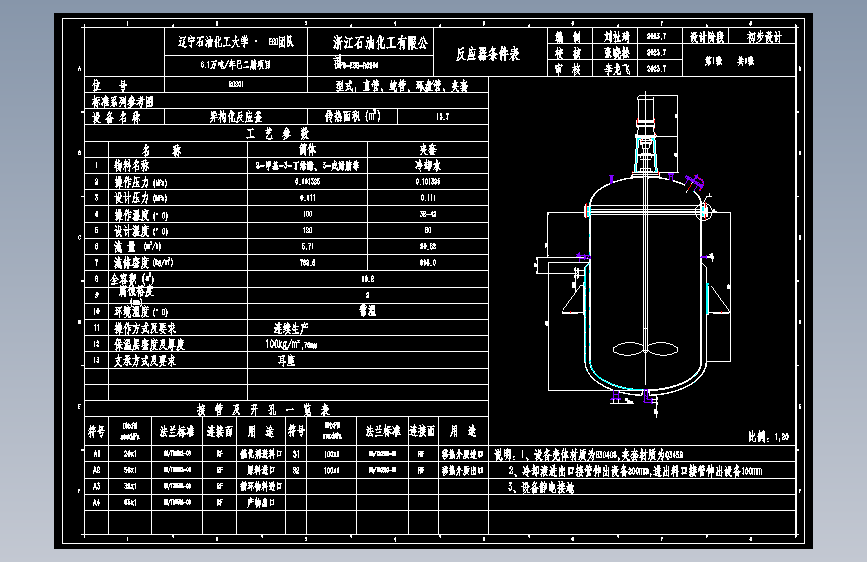The height and width of the screenshot is (562, 867).
Task: Click the 校核 label in title block
Action: [568, 53]
